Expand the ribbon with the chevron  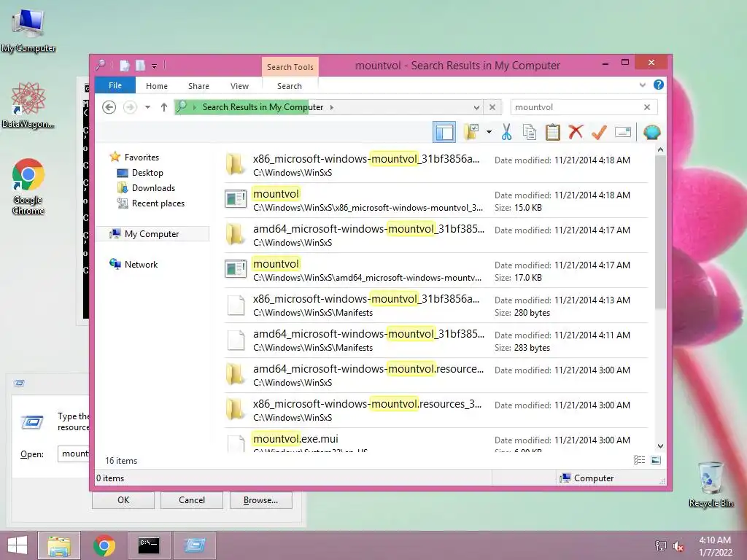pyautogui.click(x=642, y=85)
